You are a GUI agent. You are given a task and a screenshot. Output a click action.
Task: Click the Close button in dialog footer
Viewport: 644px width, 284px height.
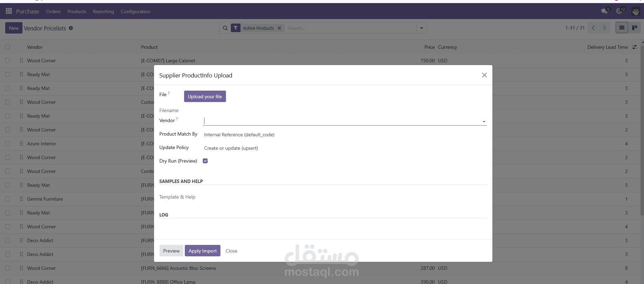coord(232,251)
